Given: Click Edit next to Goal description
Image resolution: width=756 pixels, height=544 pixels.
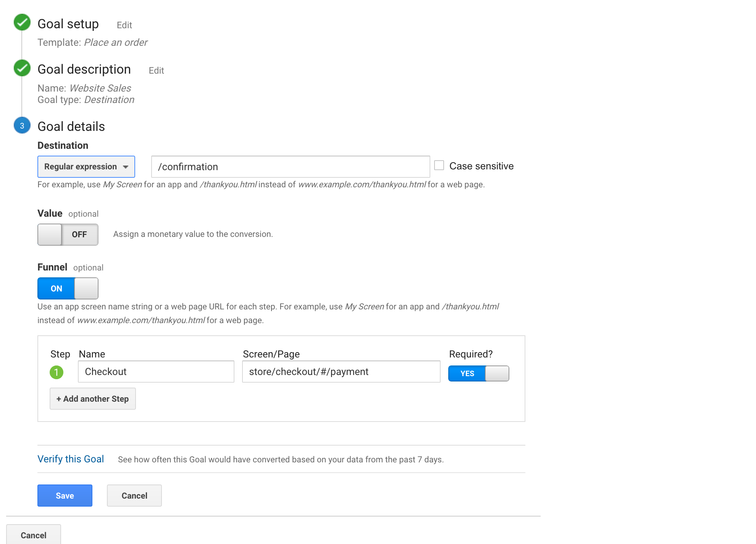Looking at the screenshot, I should tap(156, 70).
